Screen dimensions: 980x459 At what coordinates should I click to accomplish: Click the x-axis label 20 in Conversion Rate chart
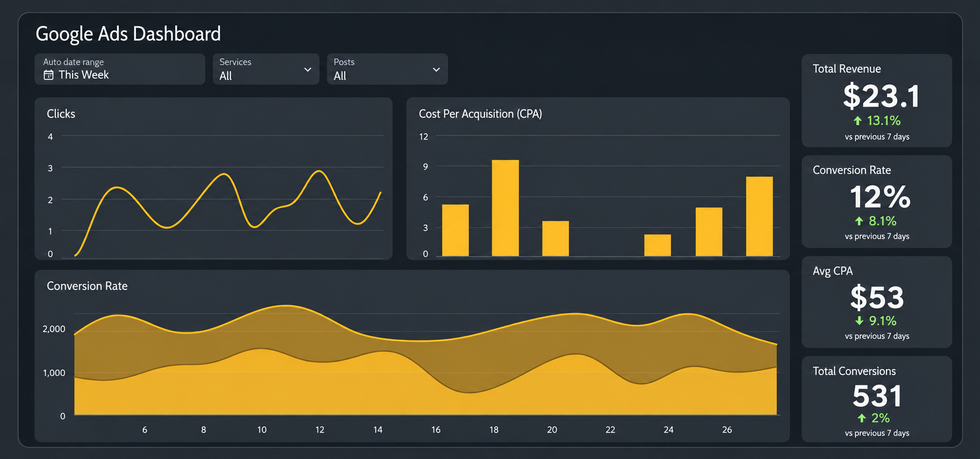click(x=552, y=430)
